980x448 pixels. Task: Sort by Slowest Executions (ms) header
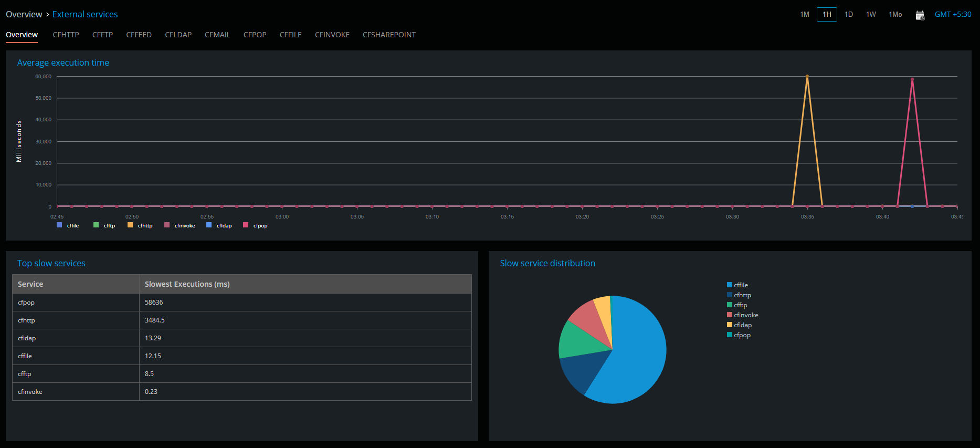305,284
